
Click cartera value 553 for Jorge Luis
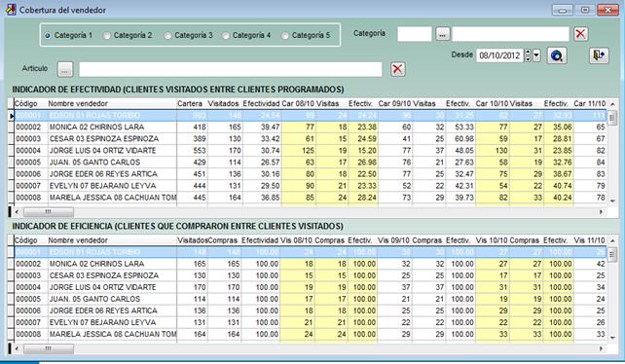coord(200,151)
